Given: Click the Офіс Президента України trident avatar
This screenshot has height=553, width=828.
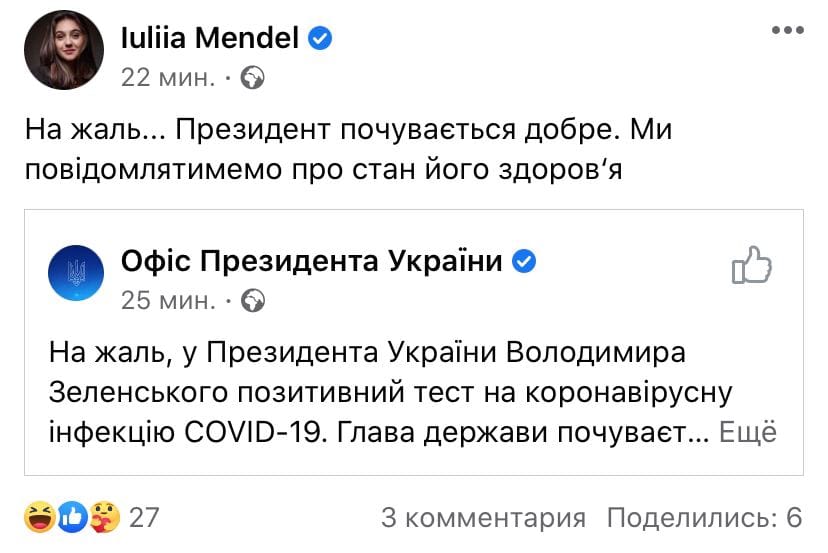Looking at the screenshot, I should pyautogui.click(x=76, y=273).
